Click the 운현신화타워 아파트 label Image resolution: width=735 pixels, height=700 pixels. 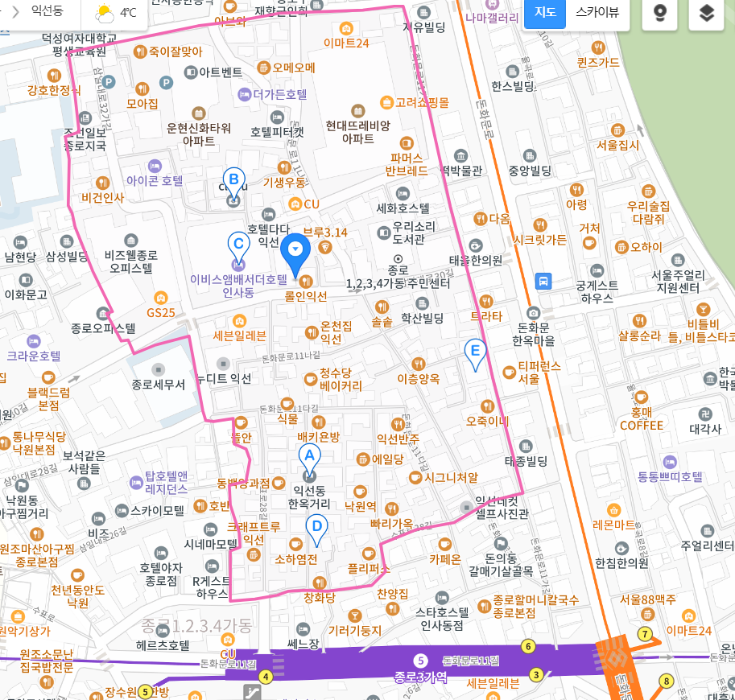click(x=199, y=134)
